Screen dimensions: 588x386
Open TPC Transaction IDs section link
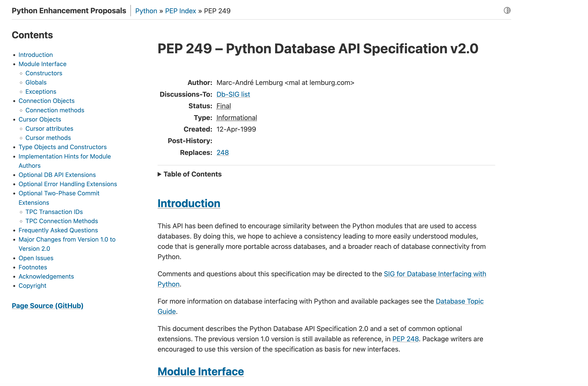[x=54, y=212]
